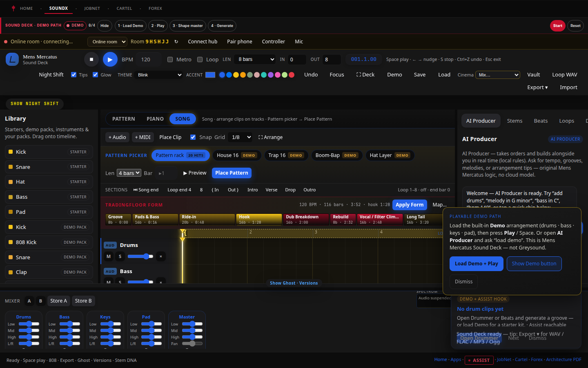Screen dimensions: 588x368
Task: Toggle the Snap checkbox
Action: (x=193, y=137)
